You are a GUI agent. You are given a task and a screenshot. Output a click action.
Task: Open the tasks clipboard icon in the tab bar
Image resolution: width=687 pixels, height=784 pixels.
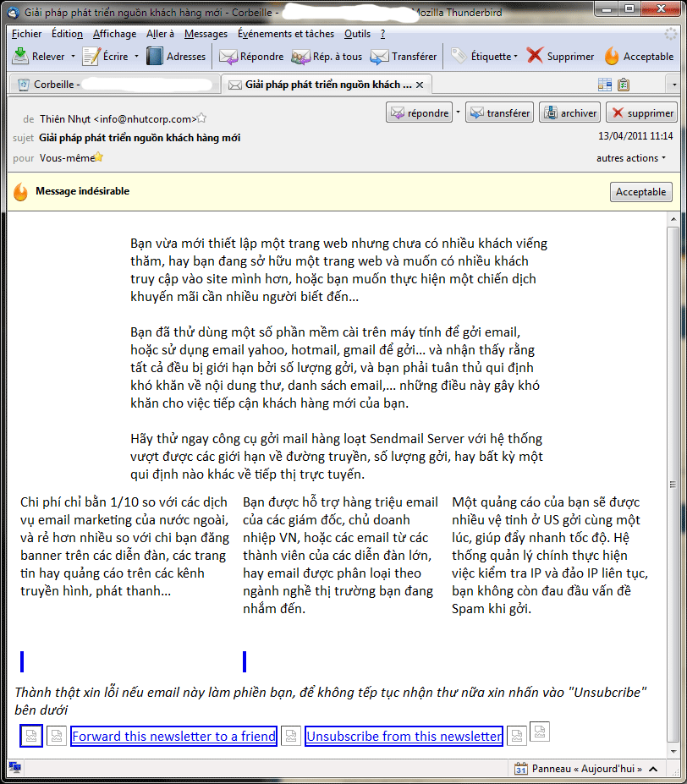pyautogui.click(x=624, y=85)
